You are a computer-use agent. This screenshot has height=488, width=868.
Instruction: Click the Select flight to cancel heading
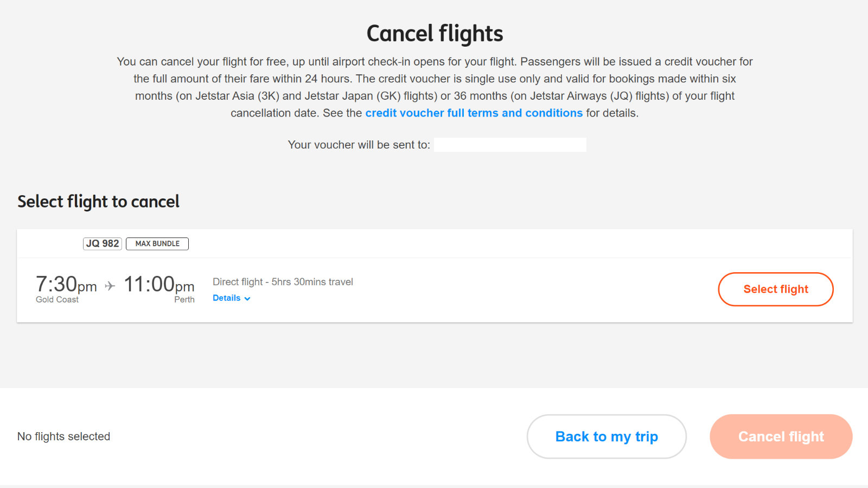pos(98,202)
